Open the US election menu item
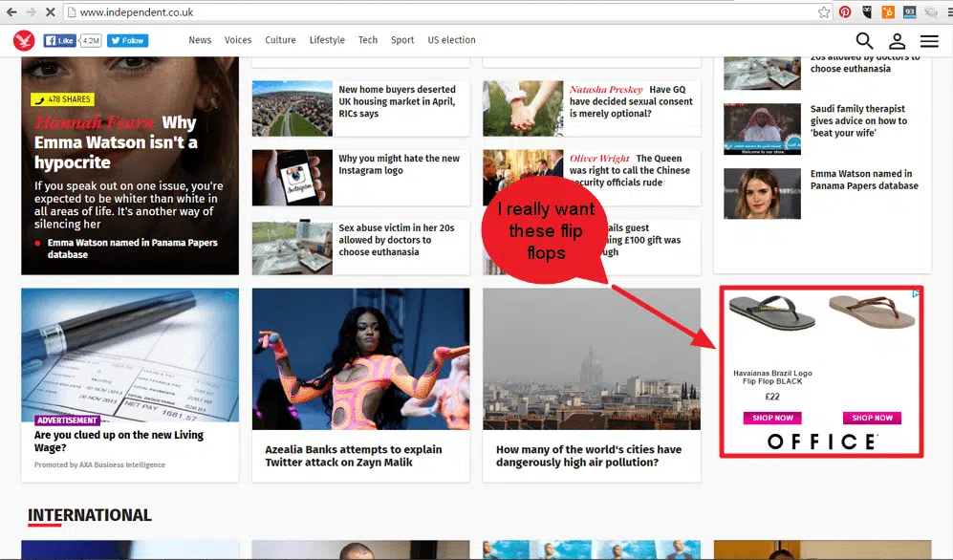The height and width of the screenshot is (560, 953). coord(451,40)
